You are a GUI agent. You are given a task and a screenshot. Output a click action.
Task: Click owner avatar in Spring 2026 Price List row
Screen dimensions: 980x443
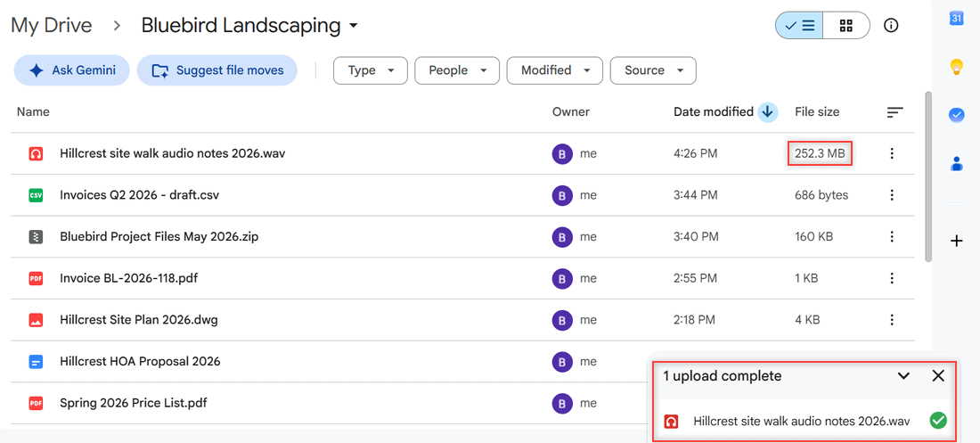[562, 404]
